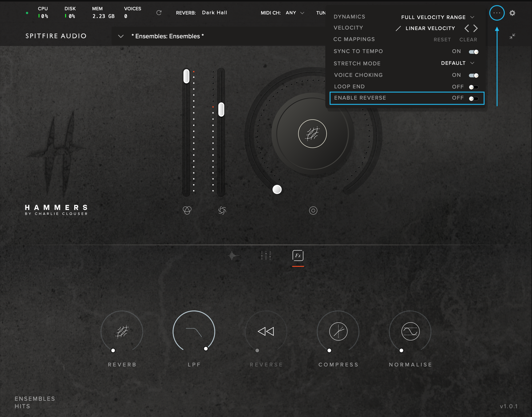Click the collapse view arrows icon
Viewport: 532px width, 417px height.
[x=512, y=36]
